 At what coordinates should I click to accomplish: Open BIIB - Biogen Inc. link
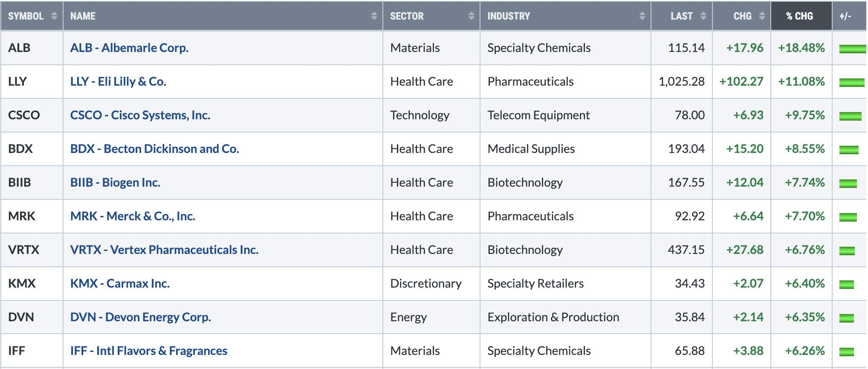[115, 182]
